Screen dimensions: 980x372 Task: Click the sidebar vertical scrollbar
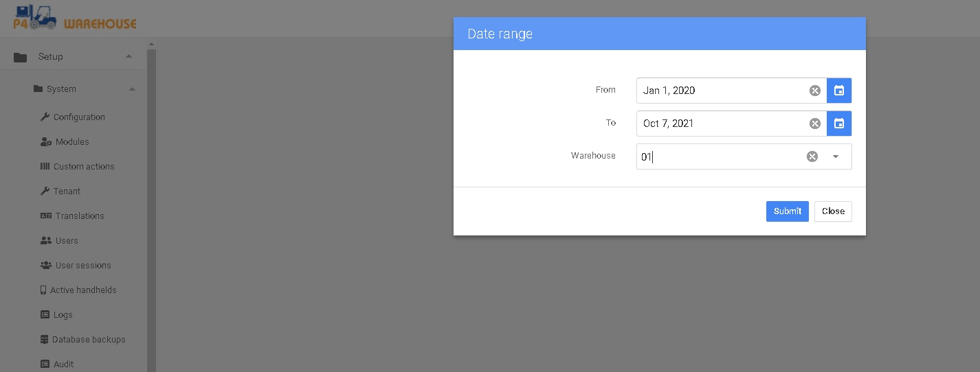152,206
